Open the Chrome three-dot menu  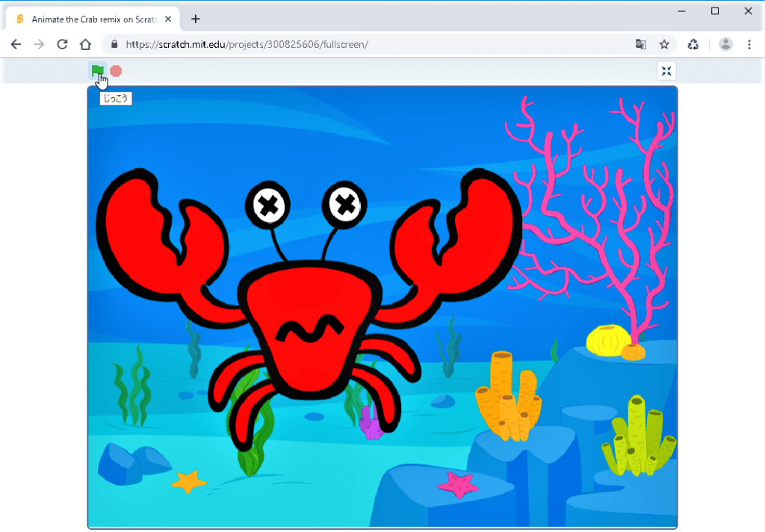(749, 44)
